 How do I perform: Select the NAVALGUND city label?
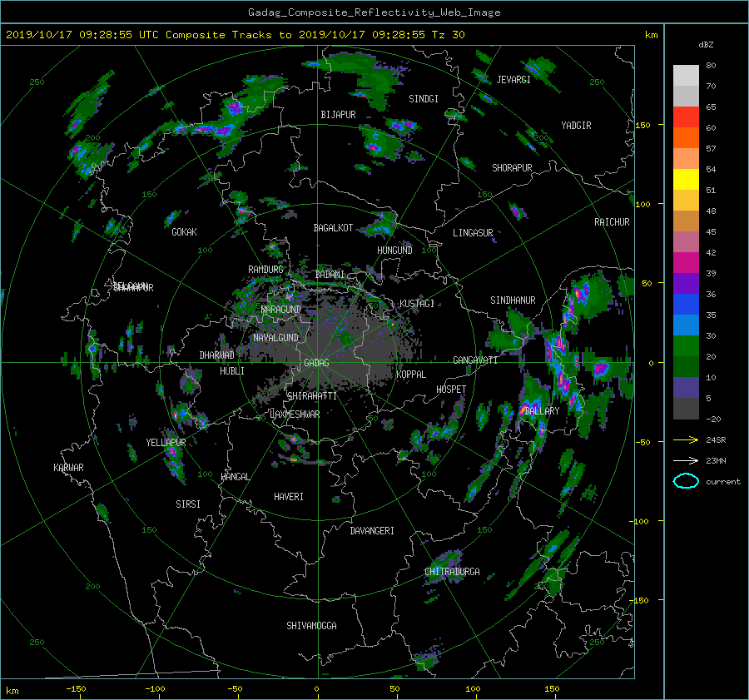(275, 337)
